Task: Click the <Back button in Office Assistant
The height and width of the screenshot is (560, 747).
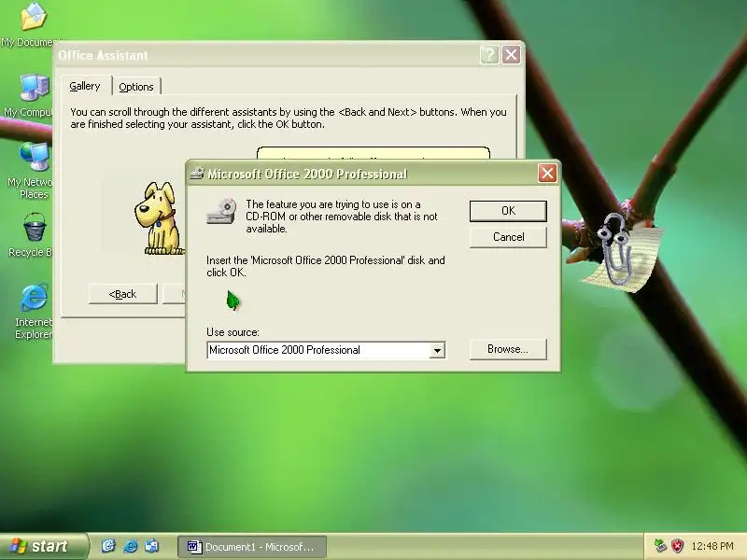Action: pyautogui.click(x=123, y=294)
